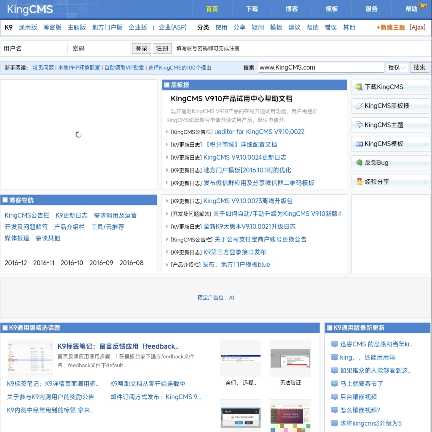The height and width of the screenshot is (432, 432).
Task: Open the thumbnail above the 无老验证 caption
Action: pyautogui.click(x=290, y=359)
